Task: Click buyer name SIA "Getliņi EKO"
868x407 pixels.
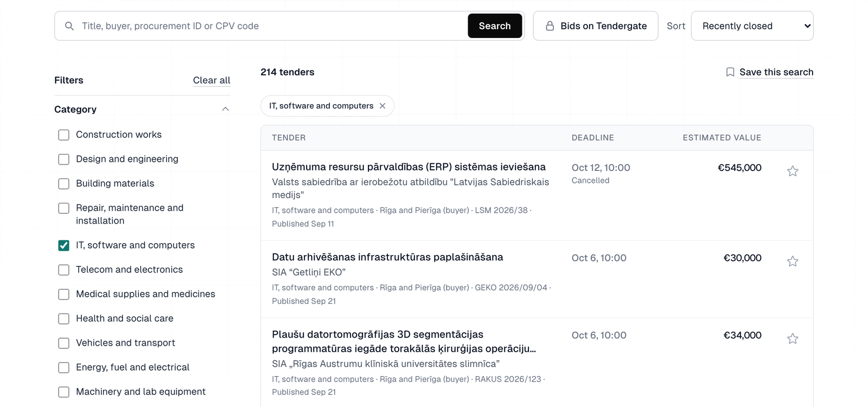Action: click(309, 272)
